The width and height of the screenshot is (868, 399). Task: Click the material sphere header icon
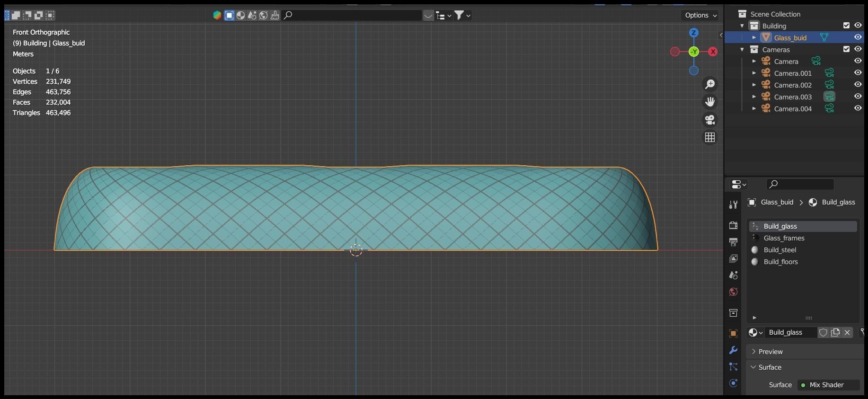(240, 15)
